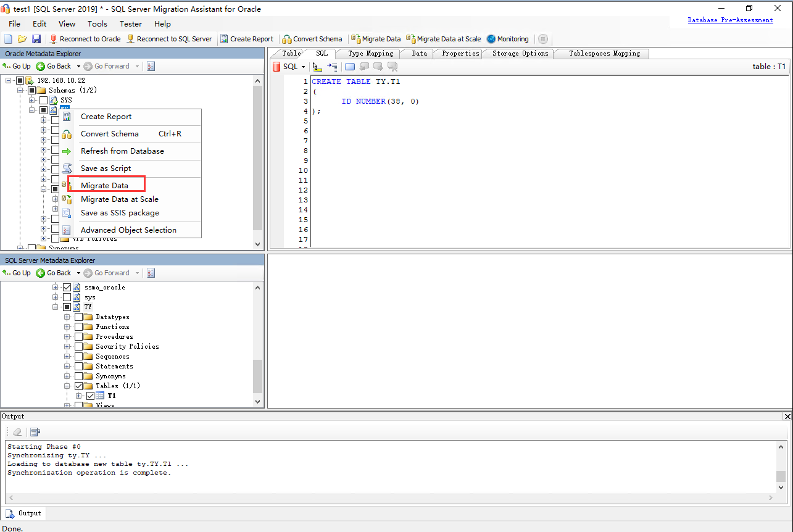793x532 pixels.
Task: Click Go Up in SQL Server Metadata Explorer
Action: point(17,273)
